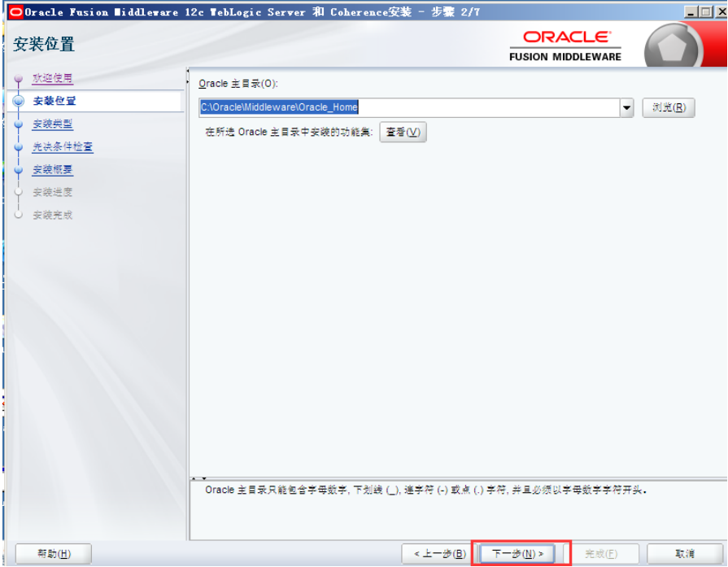Open the Installation Summary (安装概要) step link
Image resolution: width=728 pixels, height=567 pixels.
tap(52, 169)
